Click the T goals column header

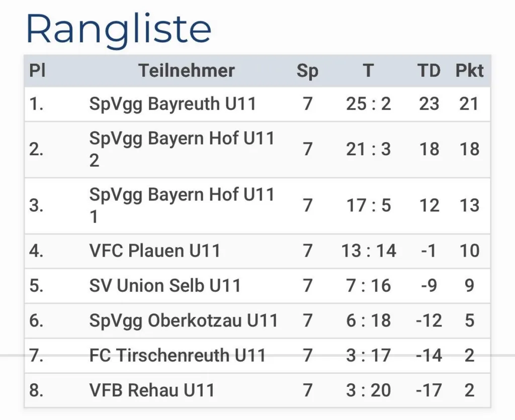pyautogui.click(x=368, y=71)
